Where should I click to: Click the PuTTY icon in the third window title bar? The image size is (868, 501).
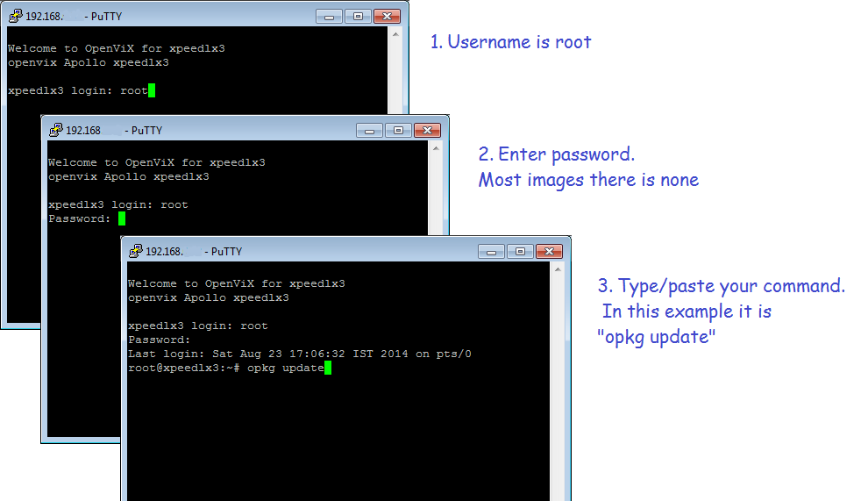click(x=136, y=251)
